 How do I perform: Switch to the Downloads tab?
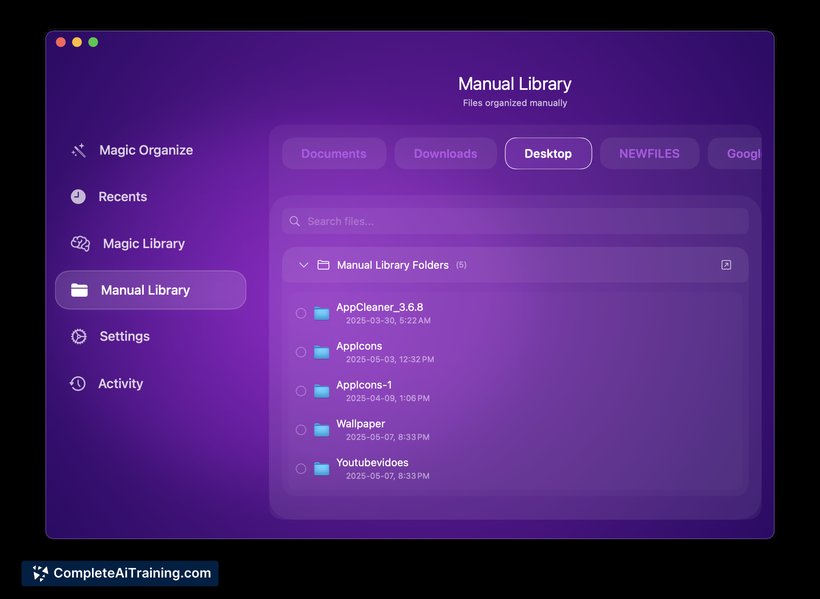(x=446, y=154)
